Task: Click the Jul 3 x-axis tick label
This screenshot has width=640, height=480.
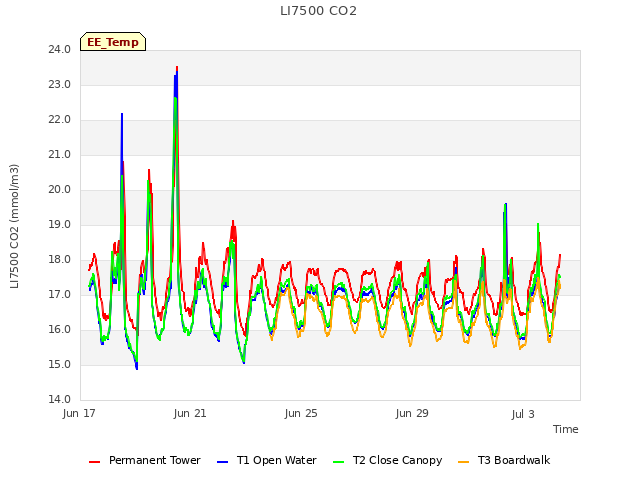Action: [523, 414]
